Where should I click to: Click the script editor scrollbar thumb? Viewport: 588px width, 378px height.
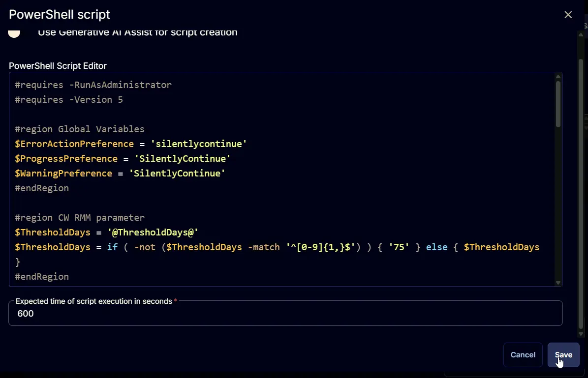point(558,104)
